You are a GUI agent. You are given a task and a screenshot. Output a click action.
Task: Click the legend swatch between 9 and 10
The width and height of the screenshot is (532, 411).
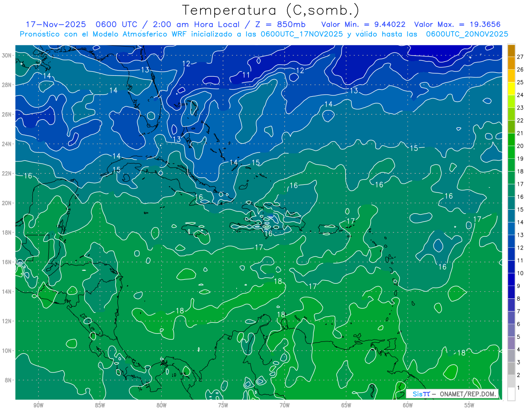pos(511,279)
